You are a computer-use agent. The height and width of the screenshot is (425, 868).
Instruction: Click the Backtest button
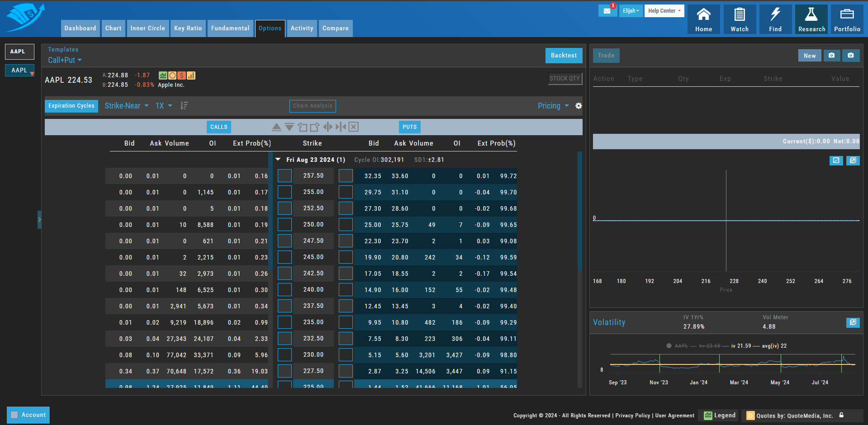point(564,56)
